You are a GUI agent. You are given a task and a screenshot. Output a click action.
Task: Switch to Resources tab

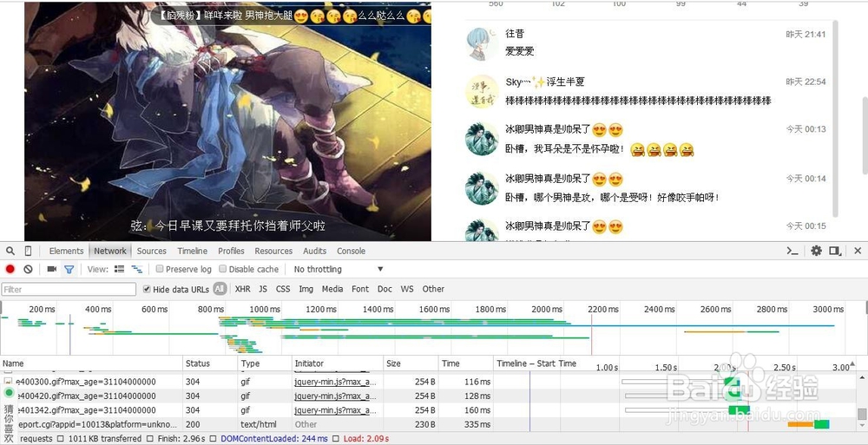[273, 251]
